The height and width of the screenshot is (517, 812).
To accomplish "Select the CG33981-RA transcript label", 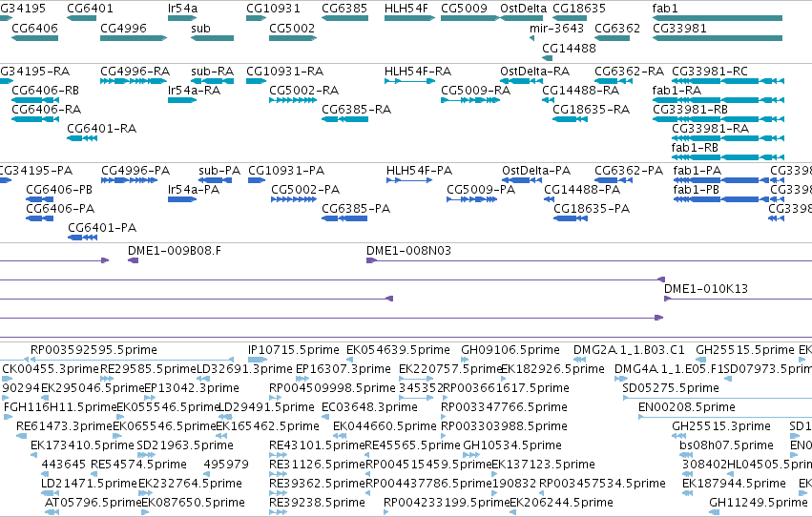I will click(711, 129).
